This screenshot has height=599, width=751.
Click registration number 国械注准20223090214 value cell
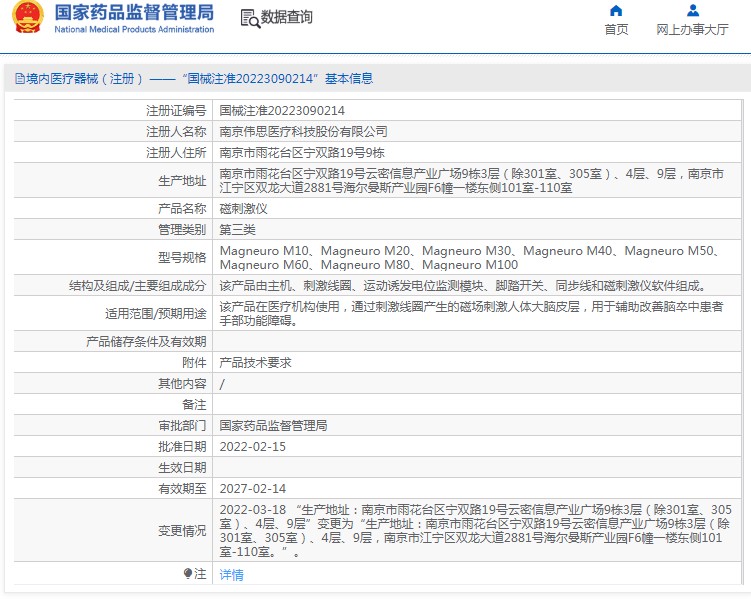pos(282,111)
